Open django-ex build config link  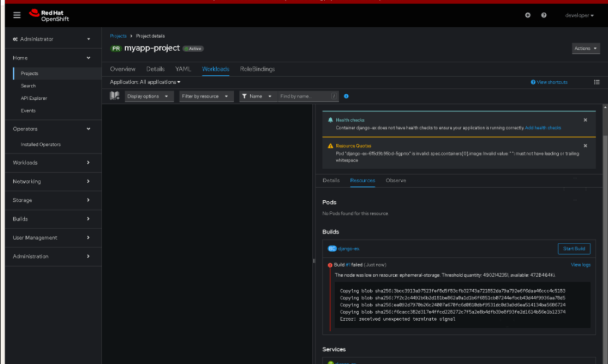[349, 249]
